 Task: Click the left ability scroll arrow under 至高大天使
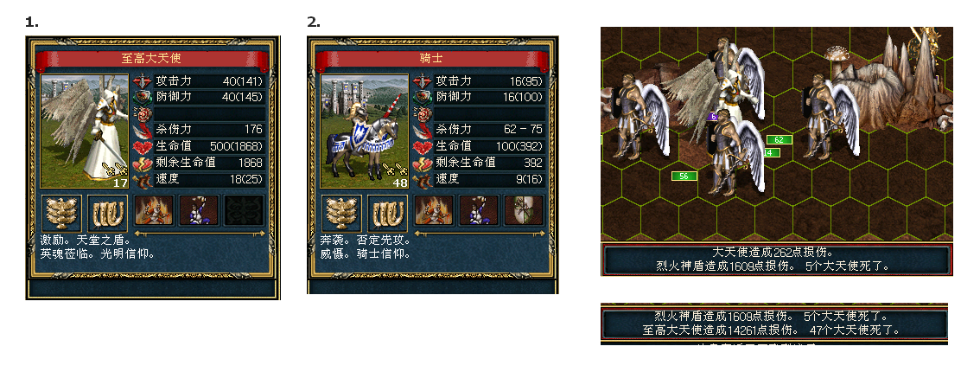[x=137, y=234]
